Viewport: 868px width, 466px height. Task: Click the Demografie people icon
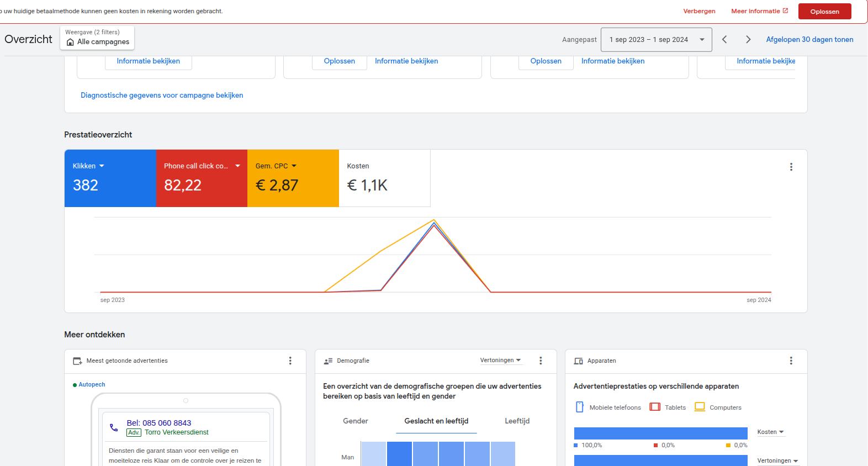pyautogui.click(x=328, y=361)
